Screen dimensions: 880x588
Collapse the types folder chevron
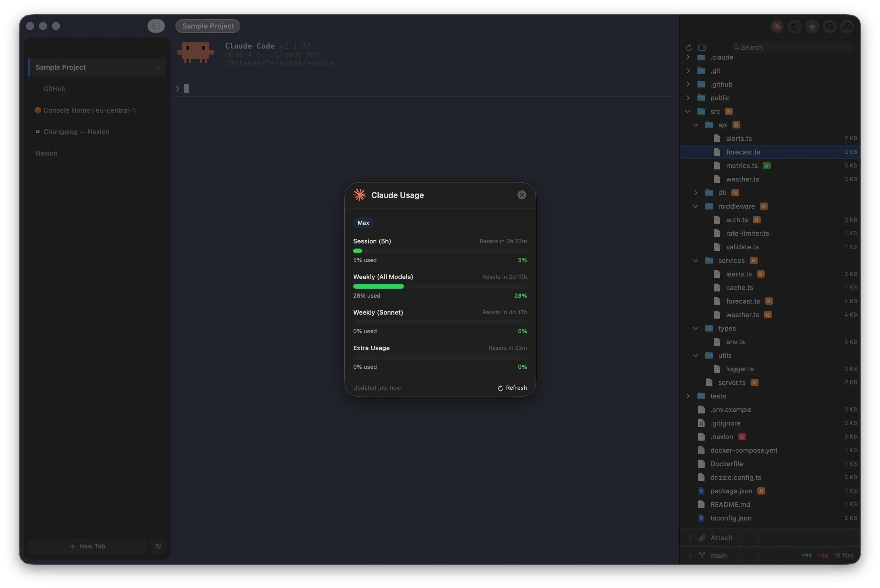click(x=696, y=328)
